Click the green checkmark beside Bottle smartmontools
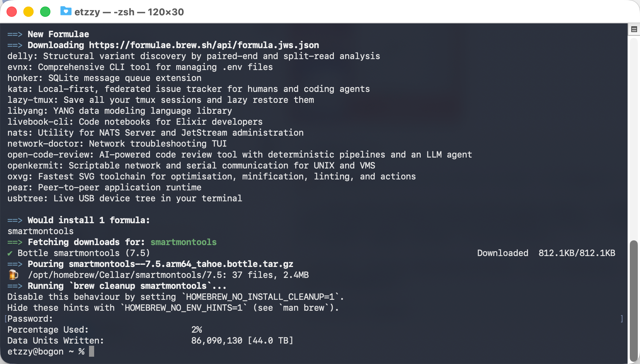The height and width of the screenshot is (364, 640). (10, 253)
